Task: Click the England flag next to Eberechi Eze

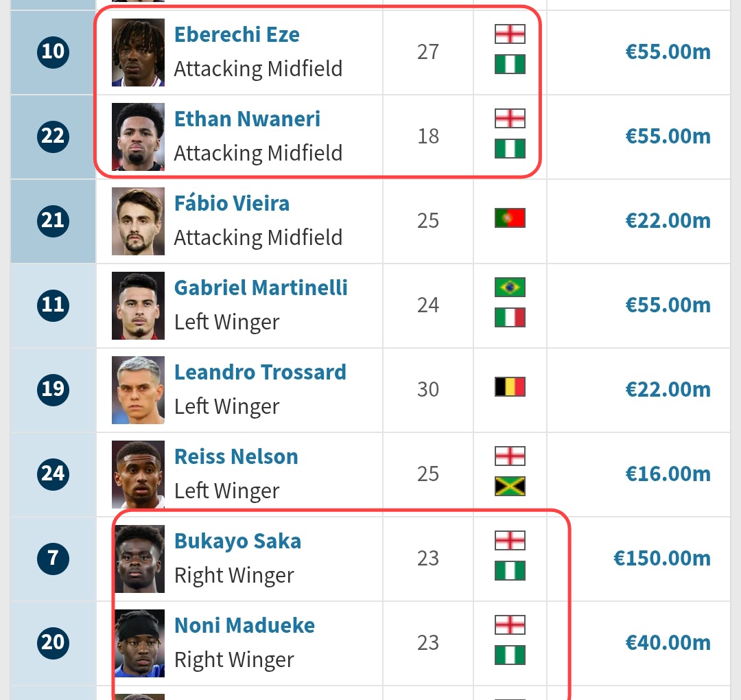Action: (x=510, y=34)
